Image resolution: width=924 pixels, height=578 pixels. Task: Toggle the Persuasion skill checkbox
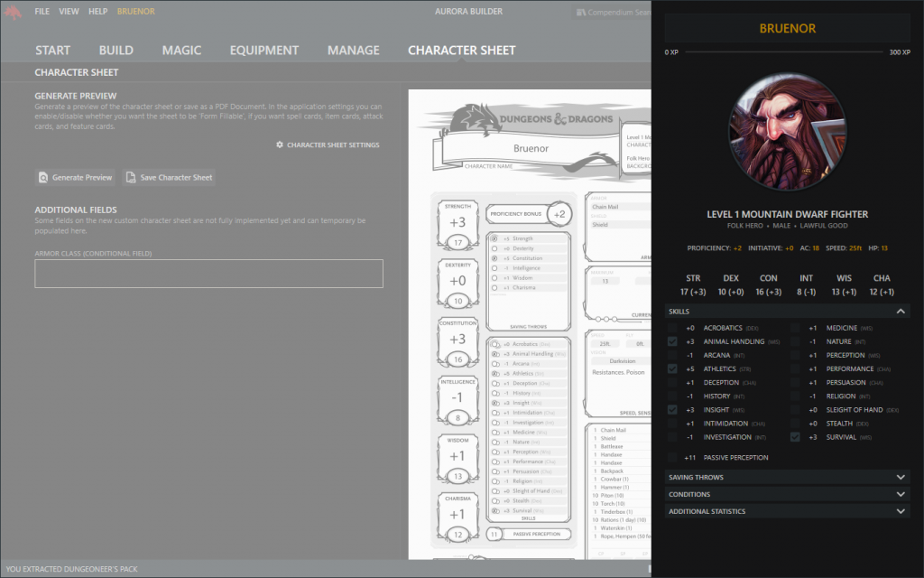pyautogui.click(x=795, y=382)
